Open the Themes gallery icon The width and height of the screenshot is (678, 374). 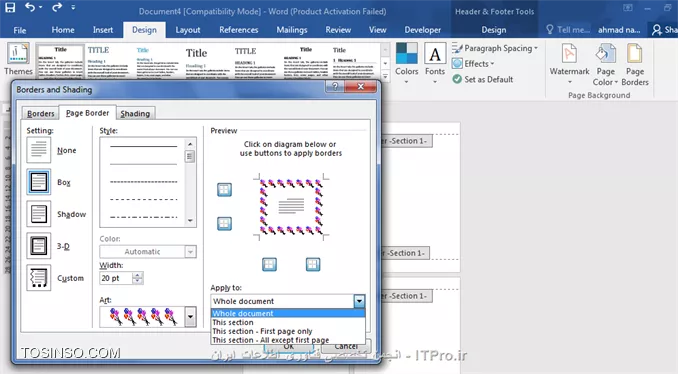18,59
